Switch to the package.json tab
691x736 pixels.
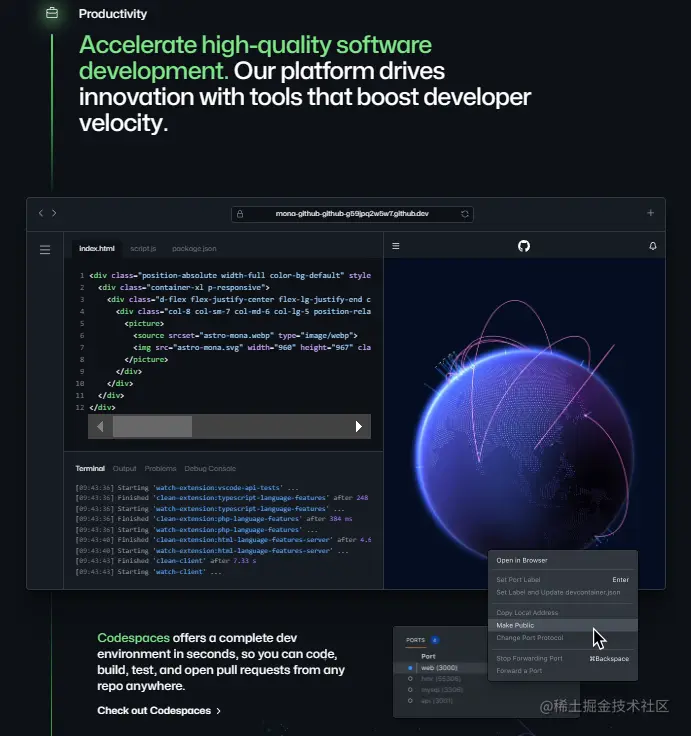[x=194, y=248]
